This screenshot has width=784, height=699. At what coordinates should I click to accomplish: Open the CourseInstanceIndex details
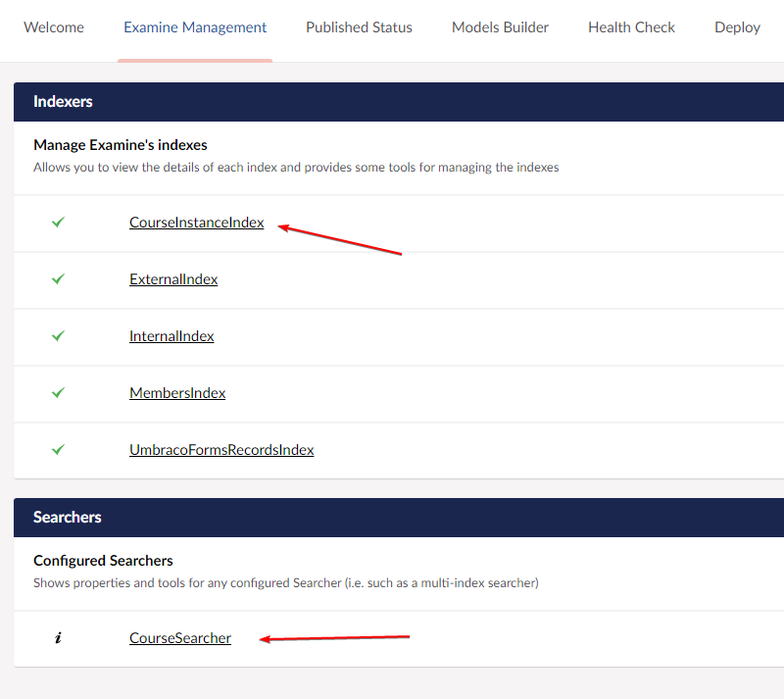click(196, 223)
